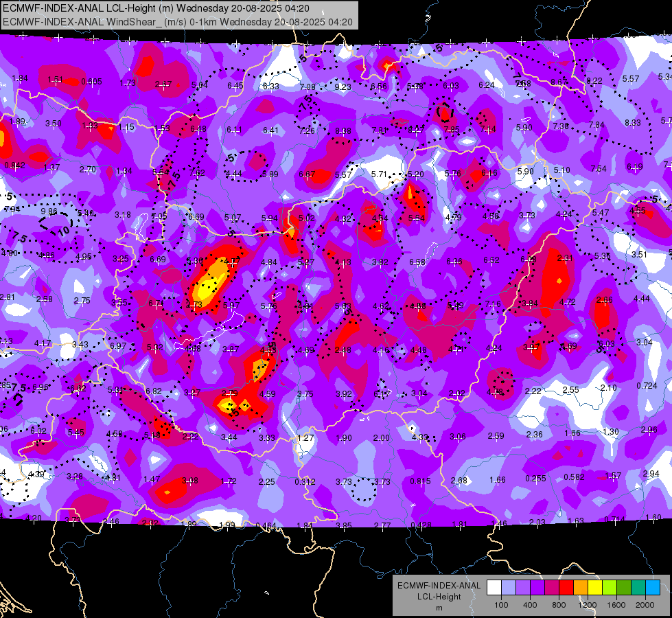This screenshot has width=672, height=618.
Task: Click the 800 legend scale label
Action: click(559, 605)
